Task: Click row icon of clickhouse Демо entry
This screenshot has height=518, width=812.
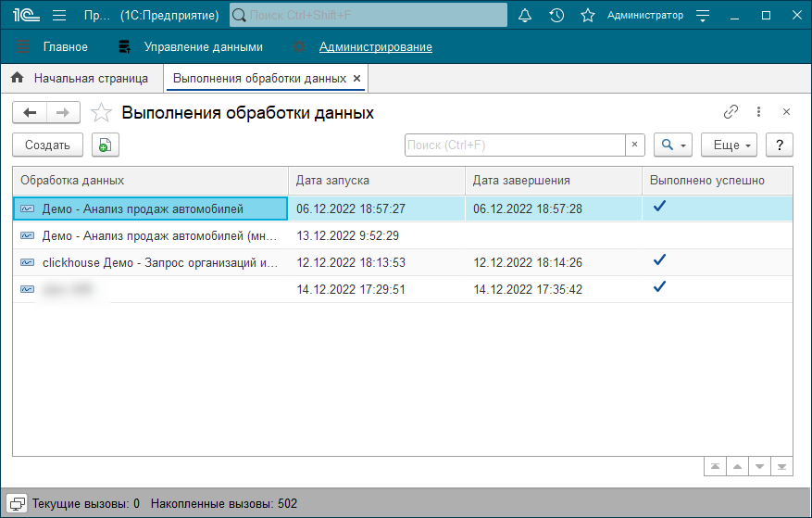Action: (28, 263)
